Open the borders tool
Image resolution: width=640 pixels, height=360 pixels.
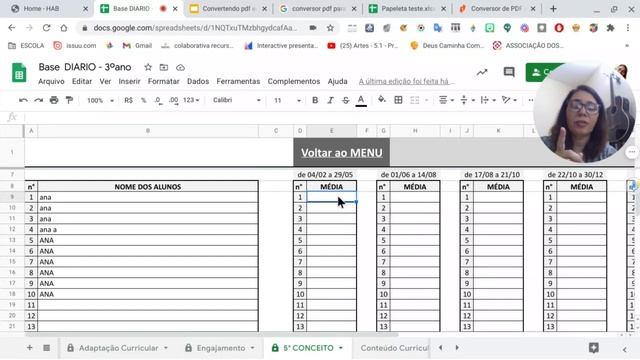point(398,100)
